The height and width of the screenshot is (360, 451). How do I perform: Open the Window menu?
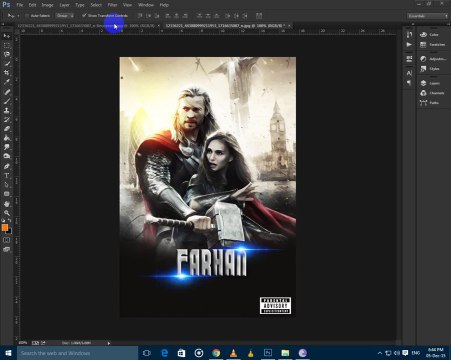(x=146, y=5)
